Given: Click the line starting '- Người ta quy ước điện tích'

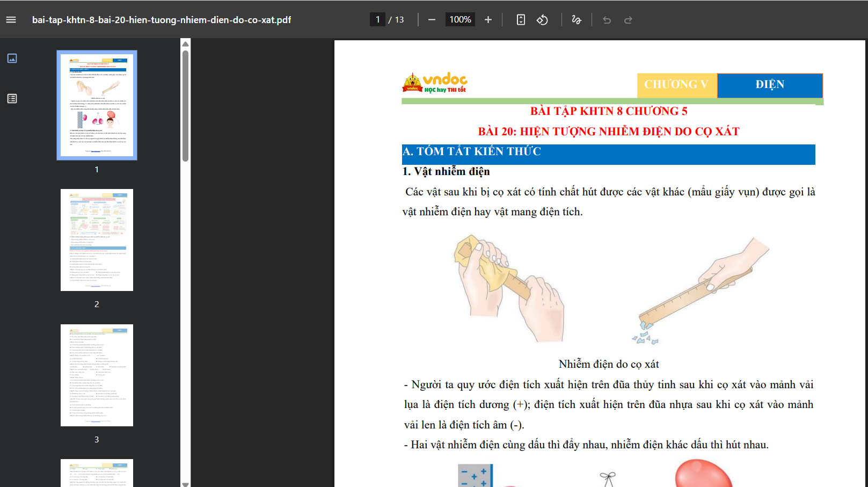Looking at the screenshot, I should point(609,384).
